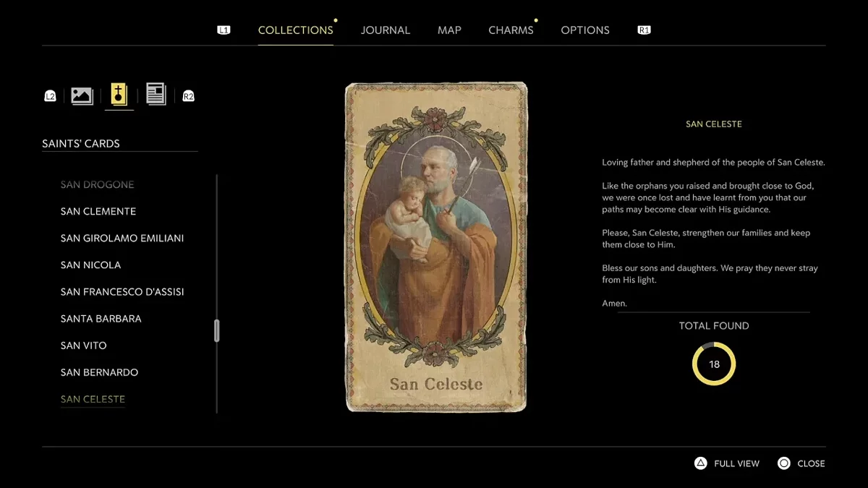The height and width of the screenshot is (488, 868).
Task: Go to the Charms tab
Action: click(511, 30)
